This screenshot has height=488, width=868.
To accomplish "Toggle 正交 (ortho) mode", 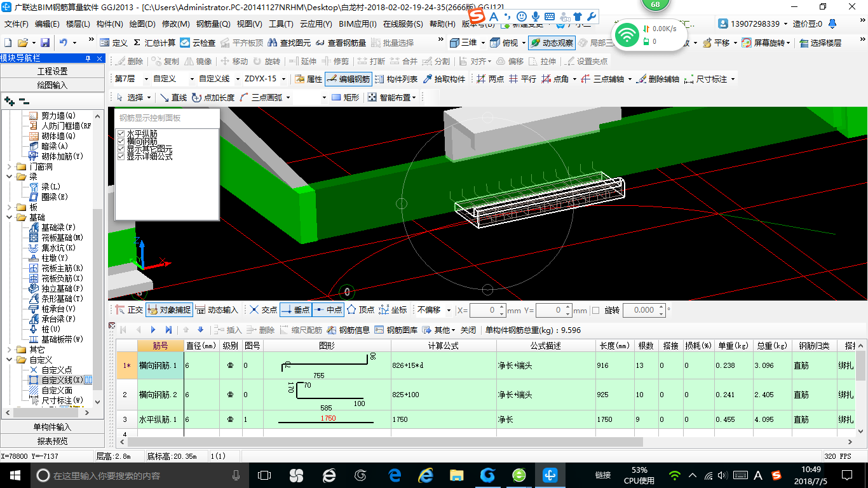I will 130,310.
